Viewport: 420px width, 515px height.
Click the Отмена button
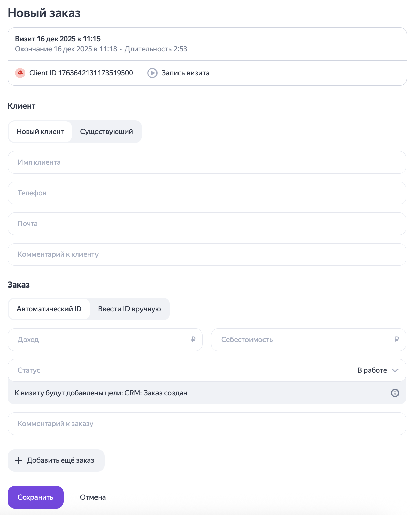[x=93, y=497]
